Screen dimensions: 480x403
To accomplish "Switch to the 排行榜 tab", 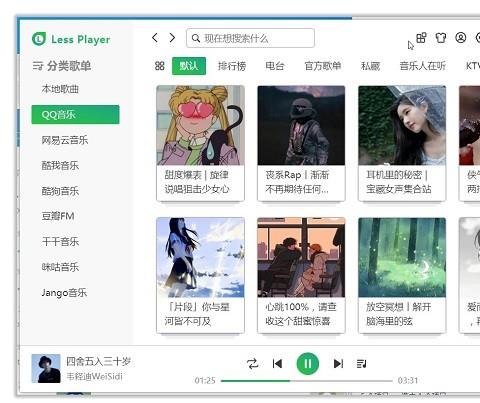I will 232,66.
